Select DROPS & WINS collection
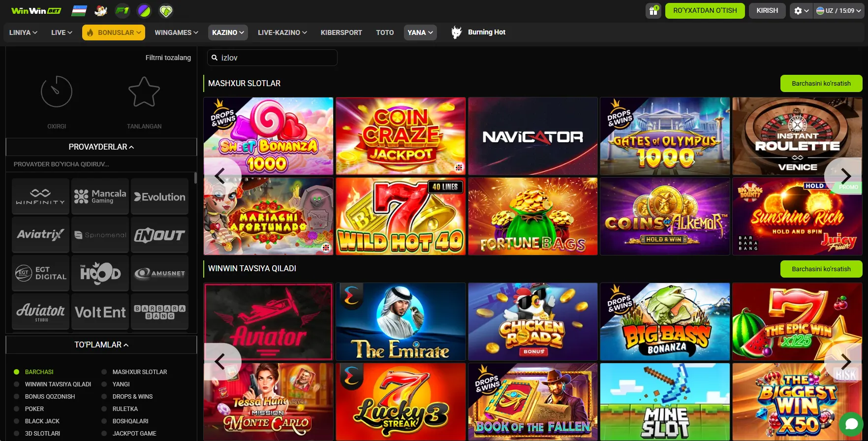868x441 pixels. tap(127, 397)
